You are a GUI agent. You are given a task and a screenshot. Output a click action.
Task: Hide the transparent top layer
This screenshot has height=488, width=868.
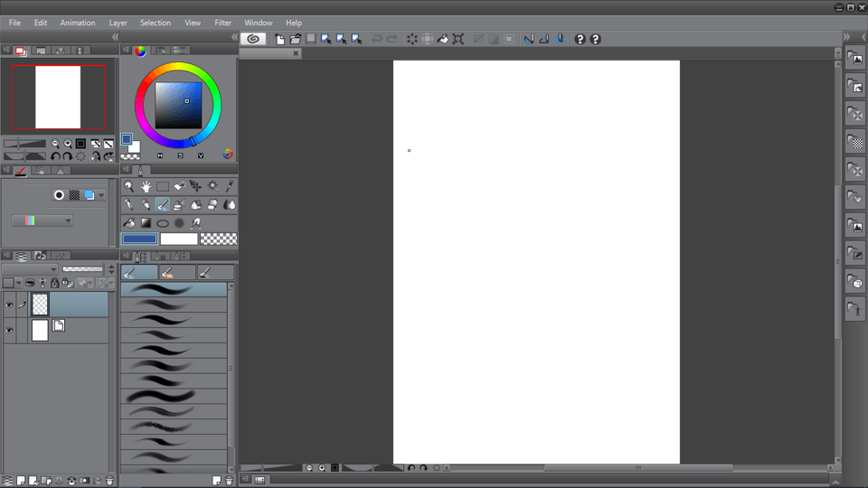[9, 305]
